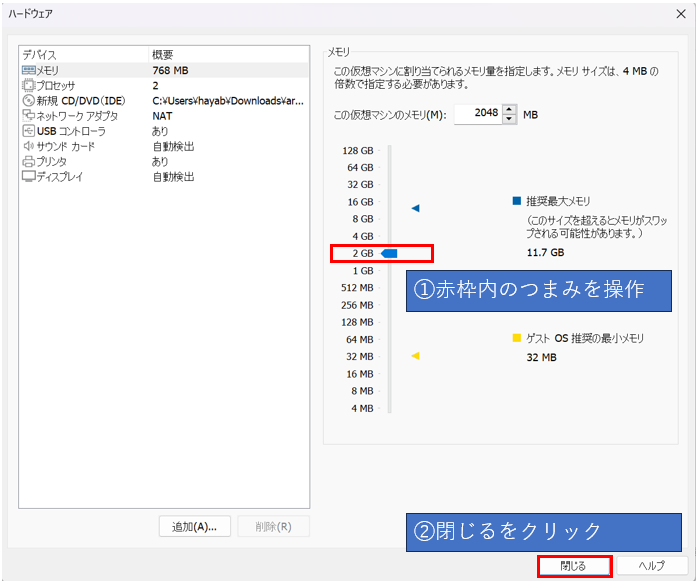Screen dimensions: 699x584
Task: Click the 64 MB slider label
Action: pos(360,339)
